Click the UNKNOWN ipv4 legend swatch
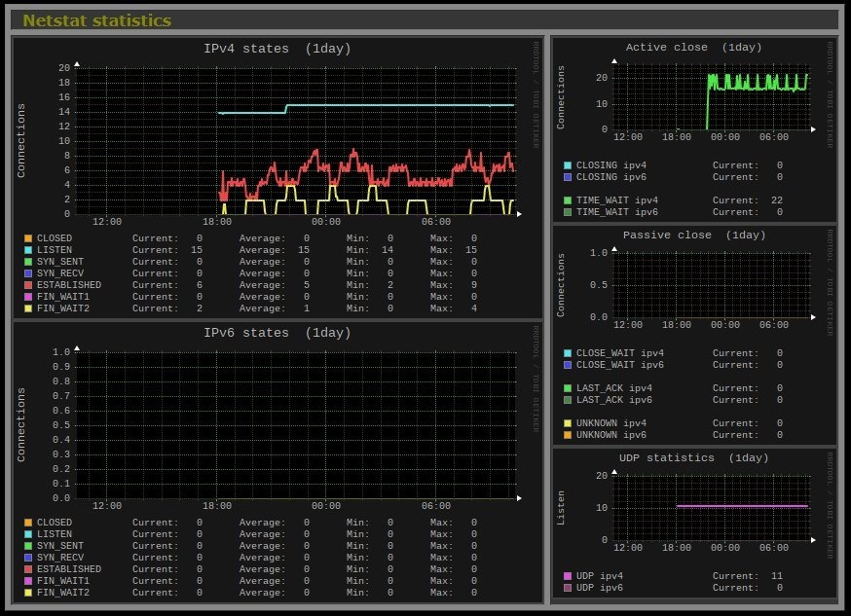The width and height of the screenshot is (851, 616). (x=569, y=423)
